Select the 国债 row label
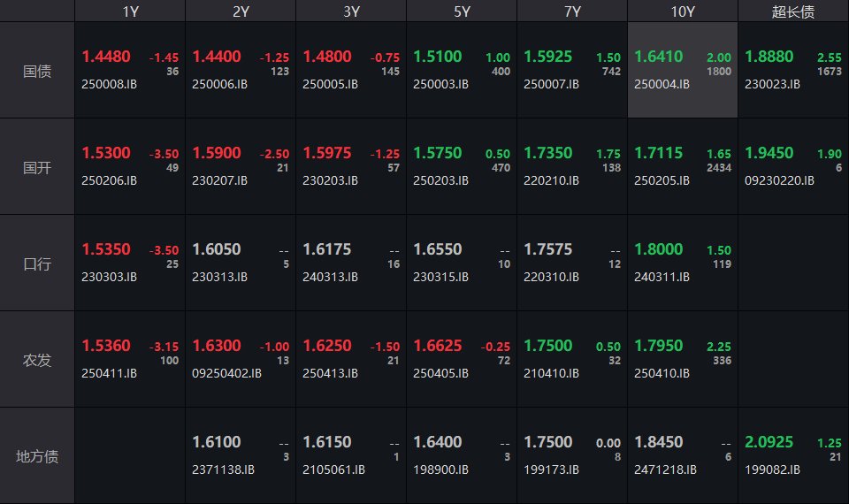The image size is (849, 504). pyautogui.click(x=37, y=71)
